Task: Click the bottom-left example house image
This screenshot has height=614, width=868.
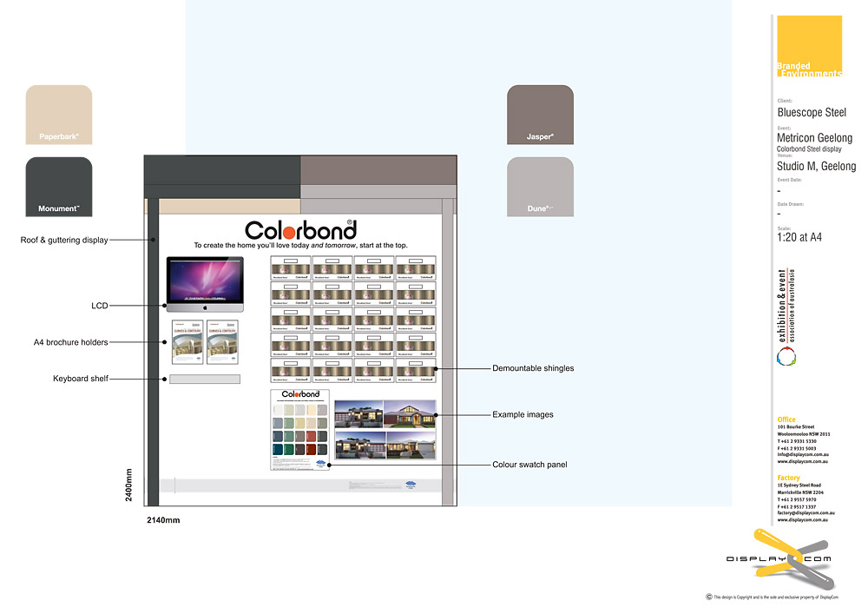Action: click(x=360, y=445)
